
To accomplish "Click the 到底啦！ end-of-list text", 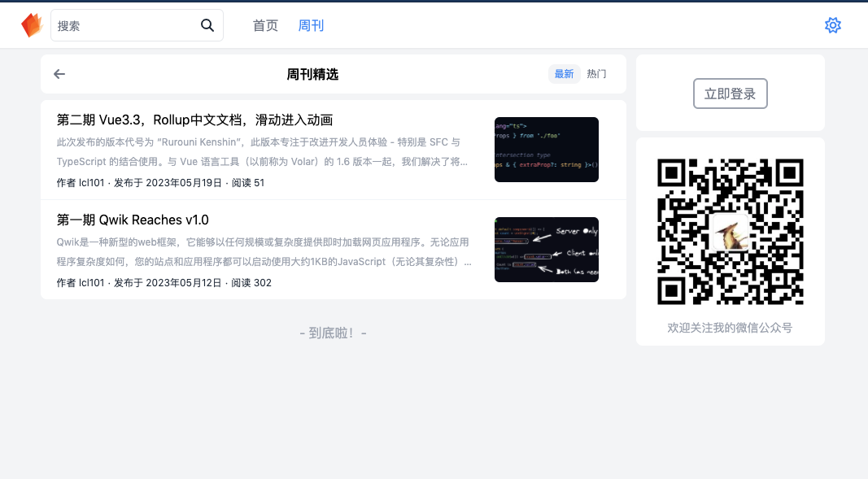I will tap(334, 333).
